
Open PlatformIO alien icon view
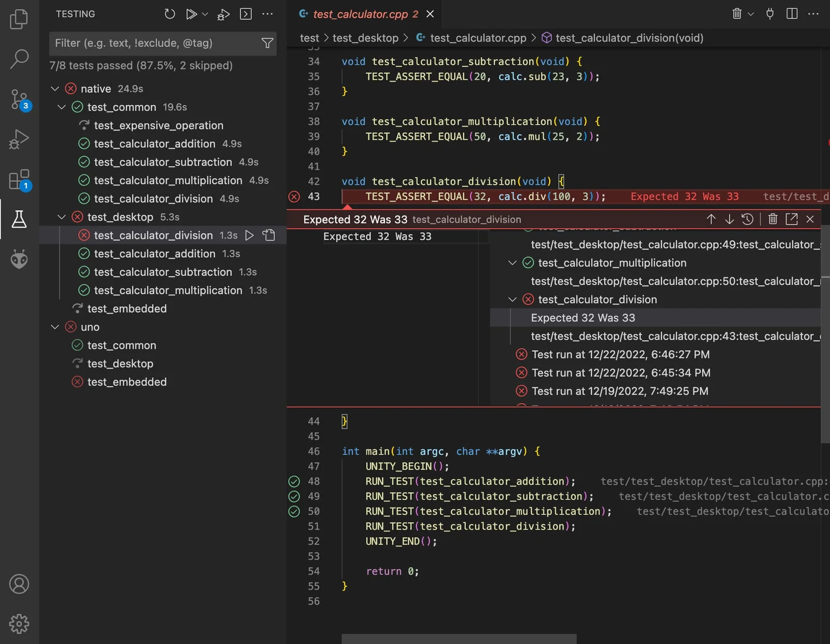point(19,259)
